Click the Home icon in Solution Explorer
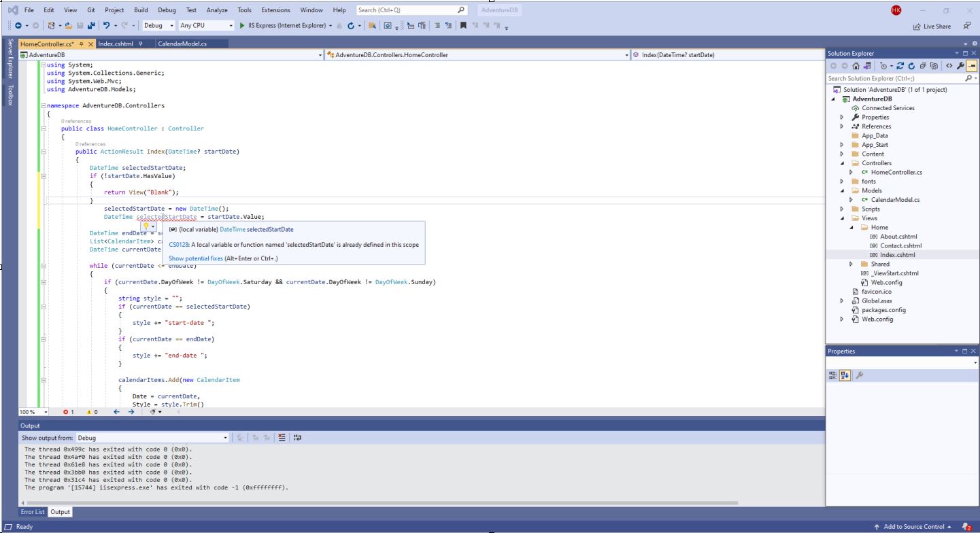The width and height of the screenshot is (980, 533). pyautogui.click(x=857, y=66)
